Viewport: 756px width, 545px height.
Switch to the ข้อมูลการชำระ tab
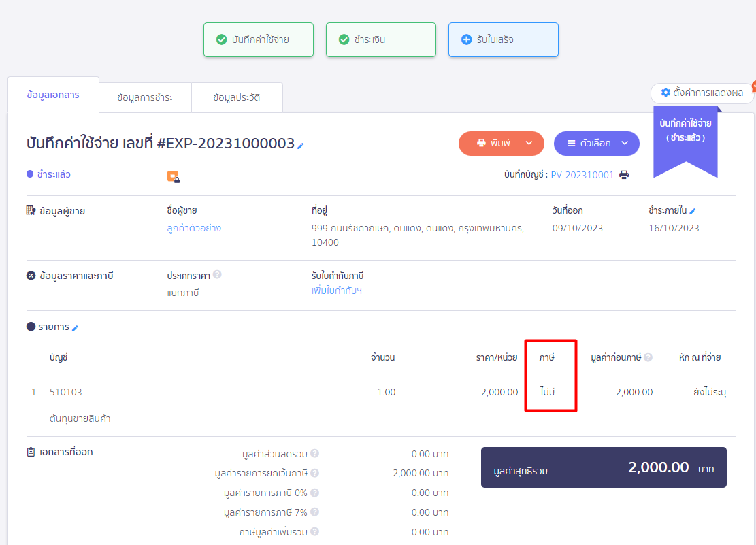coord(145,97)
